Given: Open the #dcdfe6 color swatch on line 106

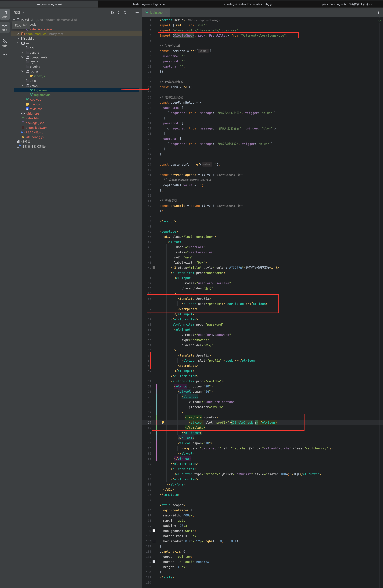Looking at the screenshot, I should (154, 562).
